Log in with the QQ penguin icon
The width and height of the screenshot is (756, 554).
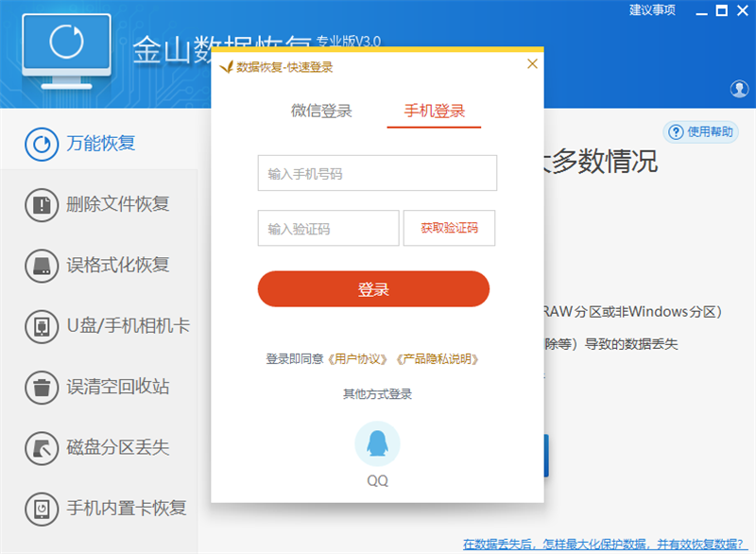[x=377, y=443]
